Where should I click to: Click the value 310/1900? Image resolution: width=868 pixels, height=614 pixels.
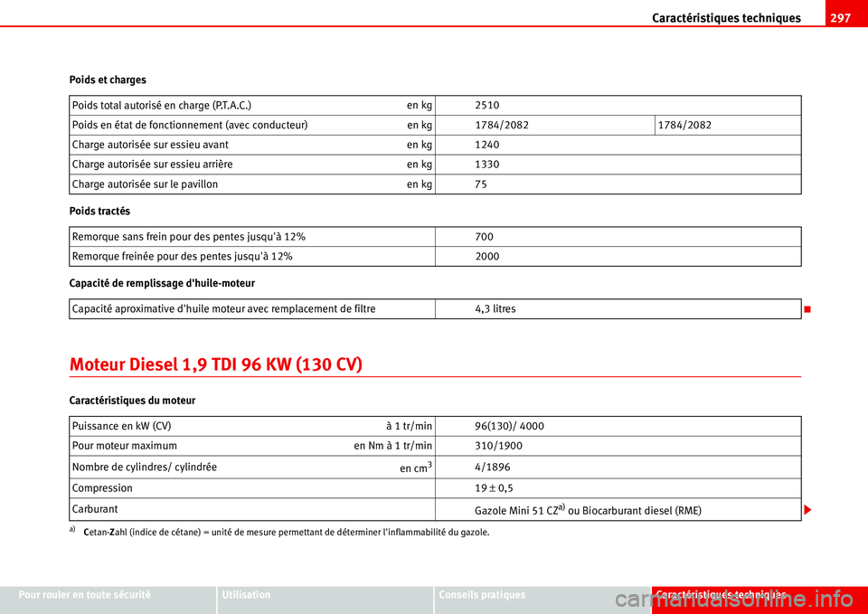click(x=499, y=446)
